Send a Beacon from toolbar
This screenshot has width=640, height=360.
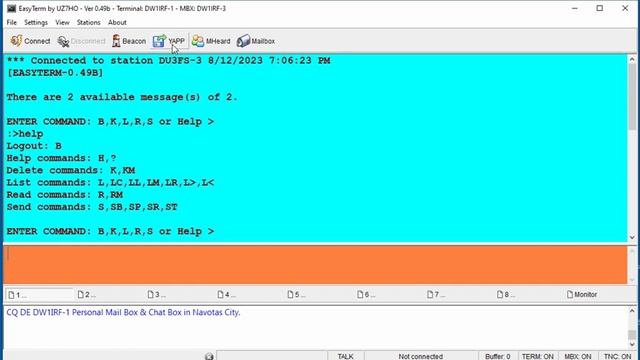pyautogui.click(x=129, y=41)
